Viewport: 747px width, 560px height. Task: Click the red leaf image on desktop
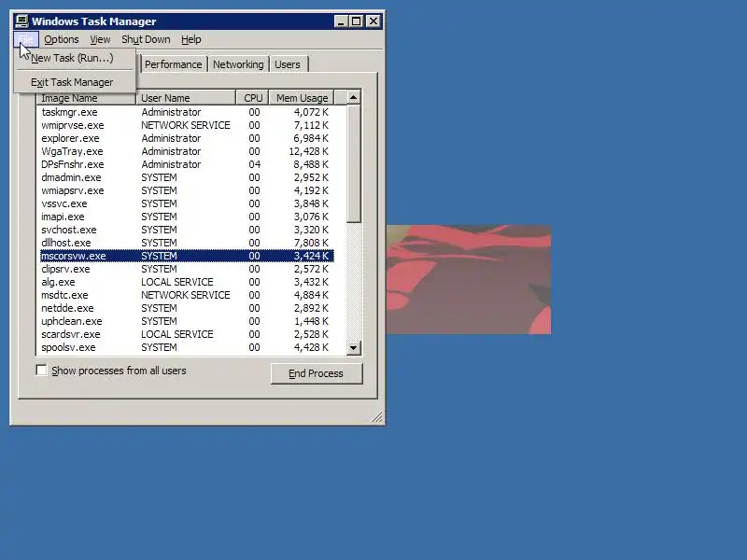pos(469,279)
